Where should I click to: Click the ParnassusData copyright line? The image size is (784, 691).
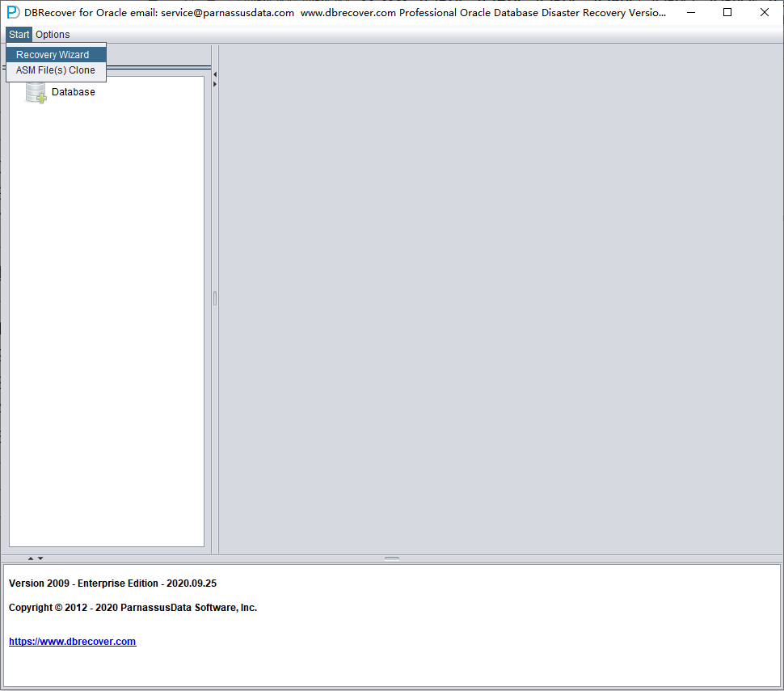(133, 608)
